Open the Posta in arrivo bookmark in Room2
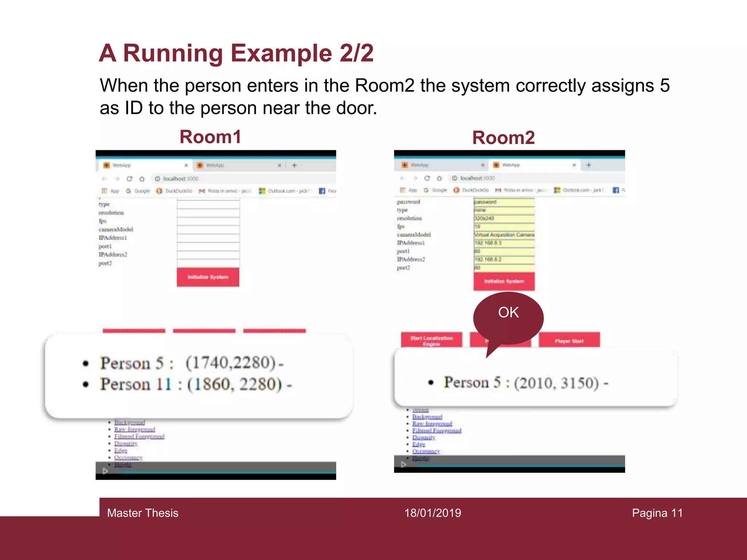The height and width of the screenshot is (560, 747). [x=521, y=190]
